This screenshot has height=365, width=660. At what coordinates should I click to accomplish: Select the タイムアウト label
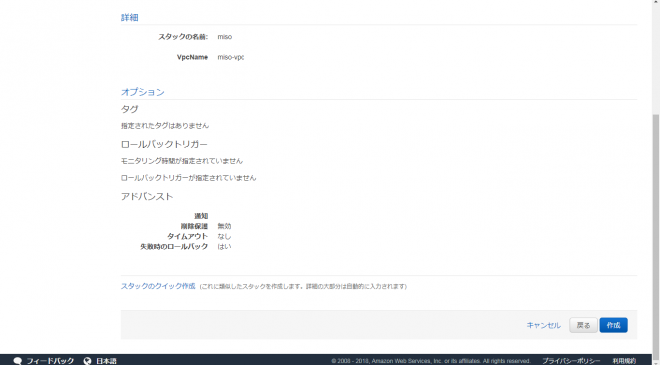[187, 236]
